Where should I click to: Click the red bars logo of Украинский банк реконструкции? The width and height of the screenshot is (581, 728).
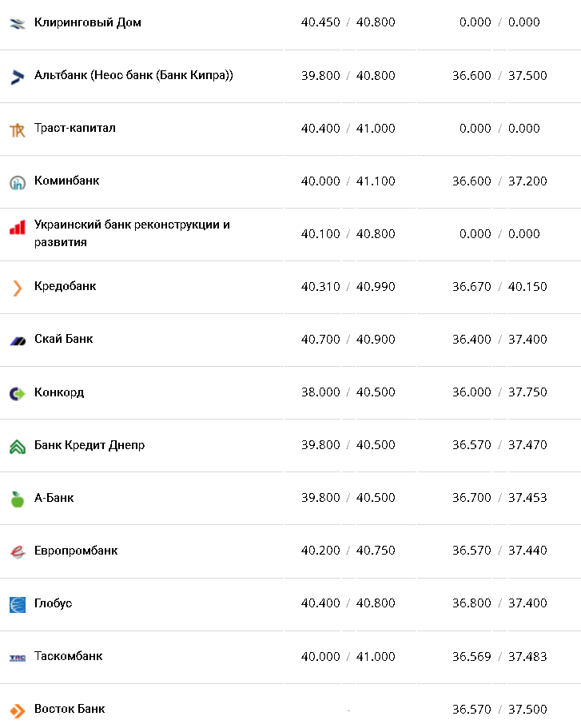[x=18, y=228]
